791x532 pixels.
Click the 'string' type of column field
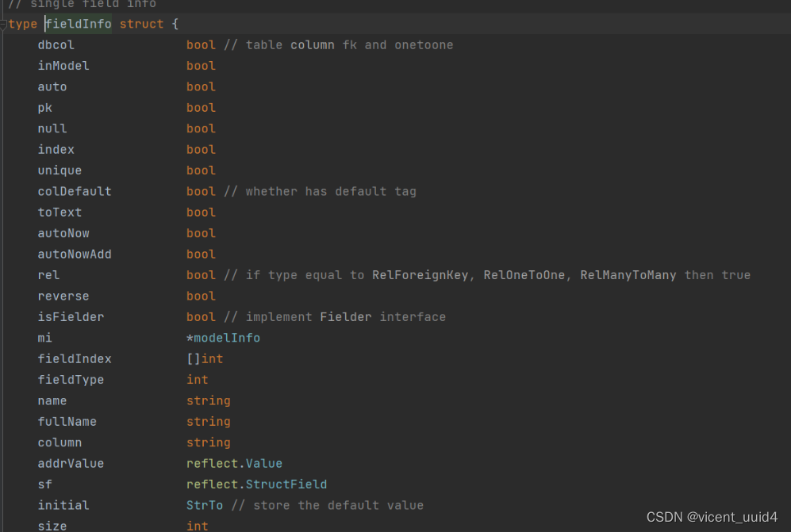point(209,442)
